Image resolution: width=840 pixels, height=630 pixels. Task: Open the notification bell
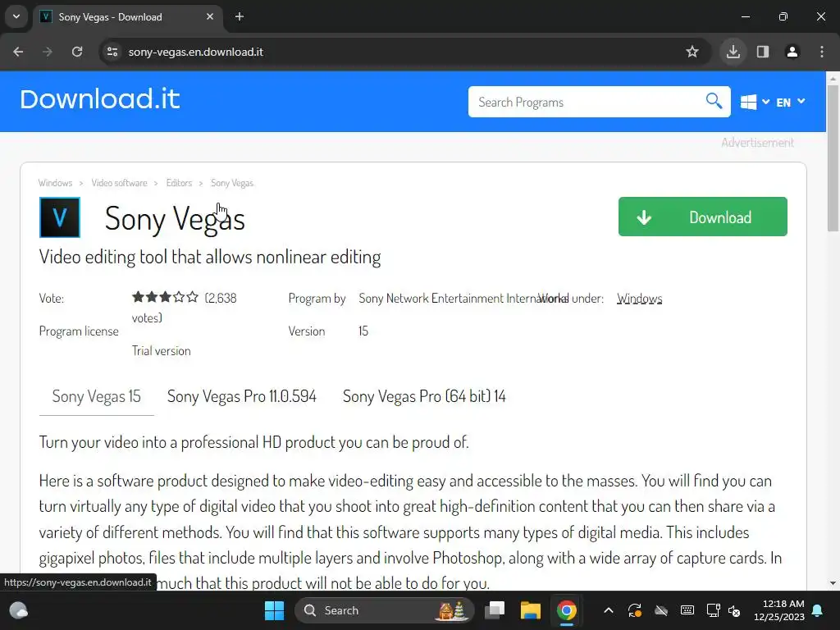pos(818,610)
